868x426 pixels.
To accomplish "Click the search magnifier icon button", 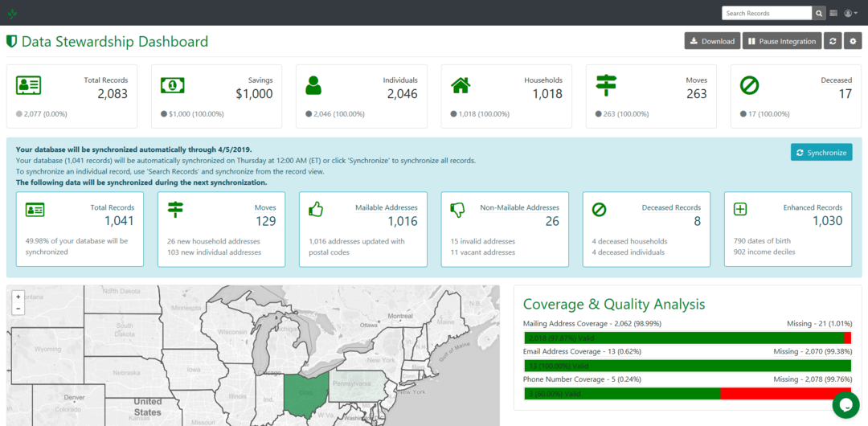I will 819,13.
